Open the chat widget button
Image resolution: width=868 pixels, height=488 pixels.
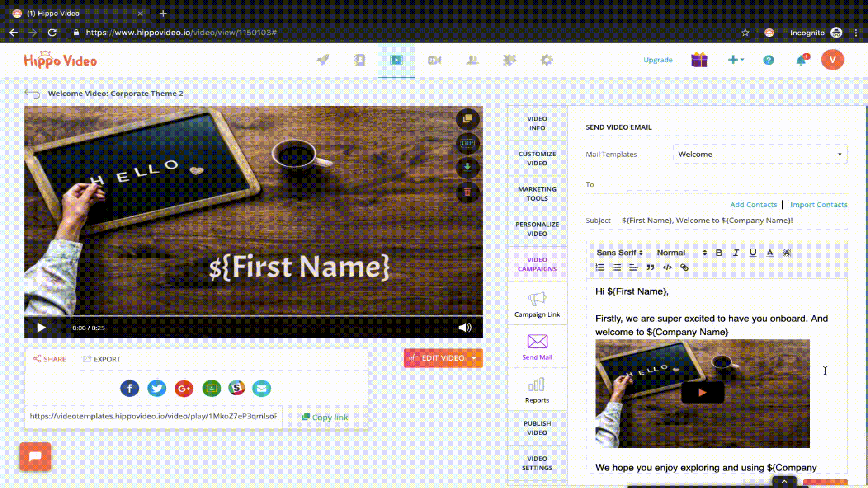(35, 456)
